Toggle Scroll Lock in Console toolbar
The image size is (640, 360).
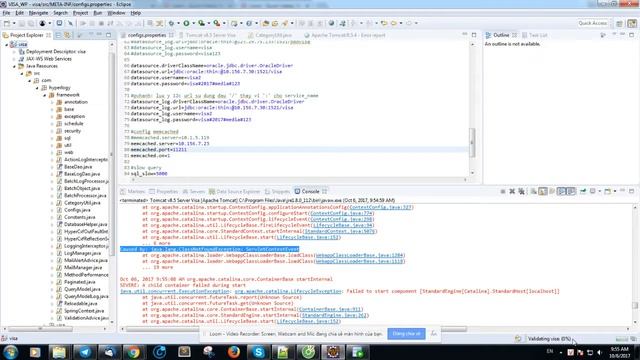point(542,191)
